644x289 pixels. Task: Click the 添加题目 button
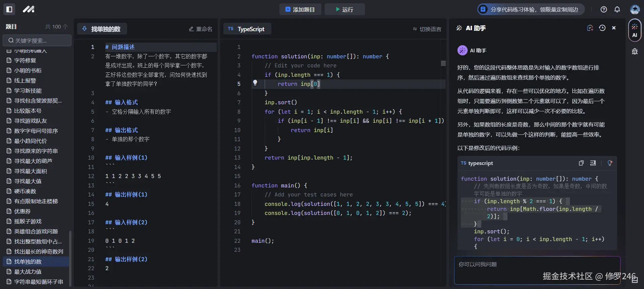point(300,9)
